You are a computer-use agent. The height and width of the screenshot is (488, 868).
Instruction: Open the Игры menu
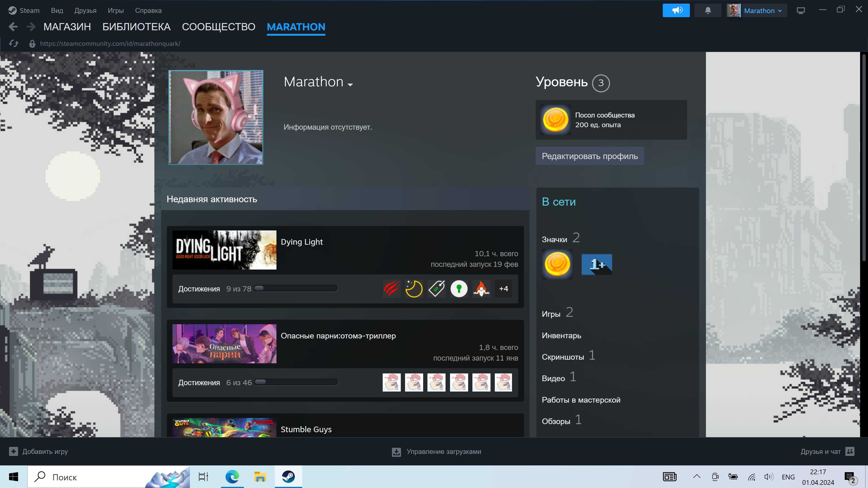116,10
